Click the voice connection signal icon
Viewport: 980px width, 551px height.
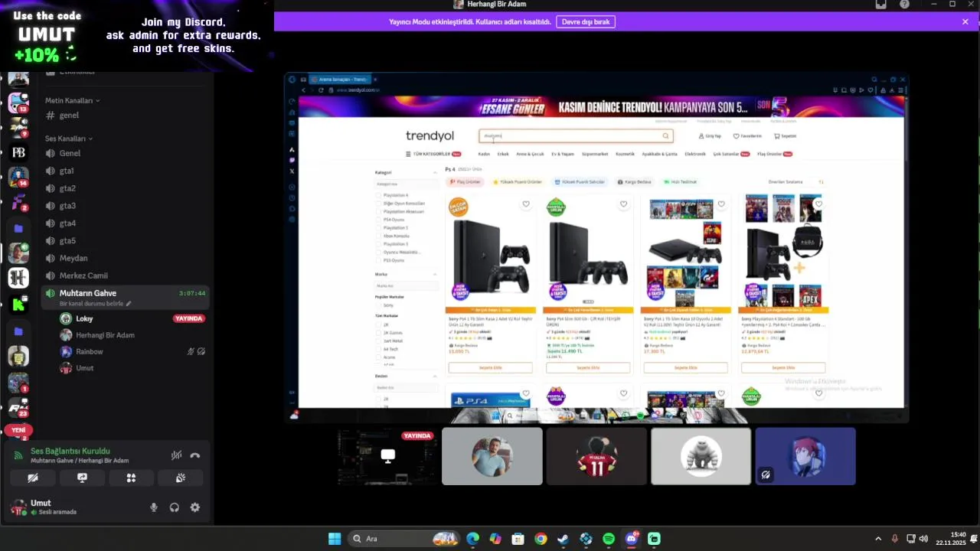coord(18,455)
